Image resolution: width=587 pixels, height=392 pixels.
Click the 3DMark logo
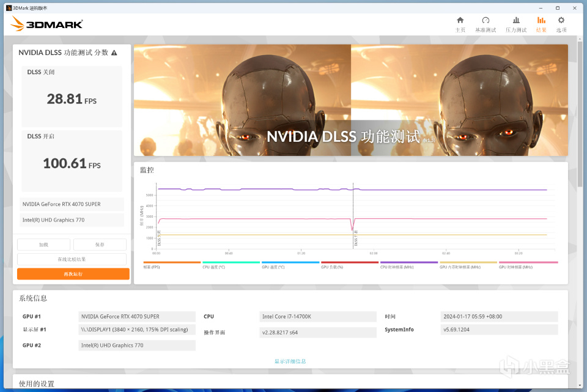click(x=46, y=24)
